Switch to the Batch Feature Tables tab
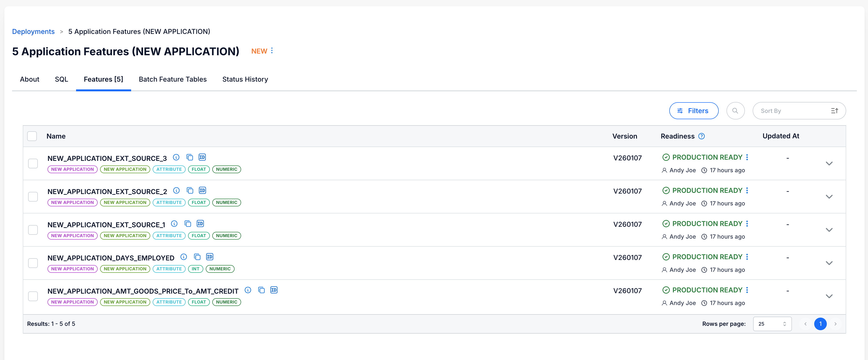This screenshot has height=360, width=868. coord(173,79)
